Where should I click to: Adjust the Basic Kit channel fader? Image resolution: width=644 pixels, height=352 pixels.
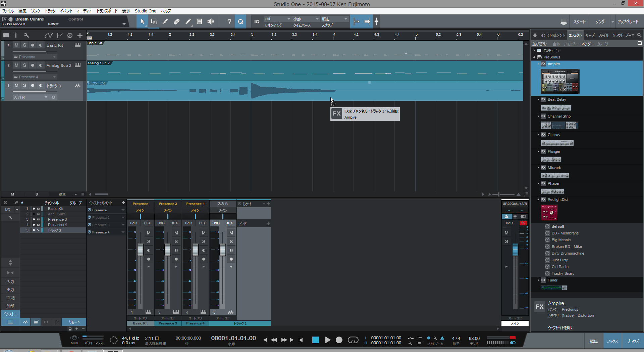pyautogui.click(x=140, y=250)
